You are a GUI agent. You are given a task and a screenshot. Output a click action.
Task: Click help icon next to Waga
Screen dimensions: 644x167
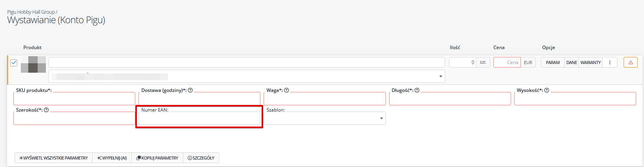pyautogui.click(x=286, y=90)
